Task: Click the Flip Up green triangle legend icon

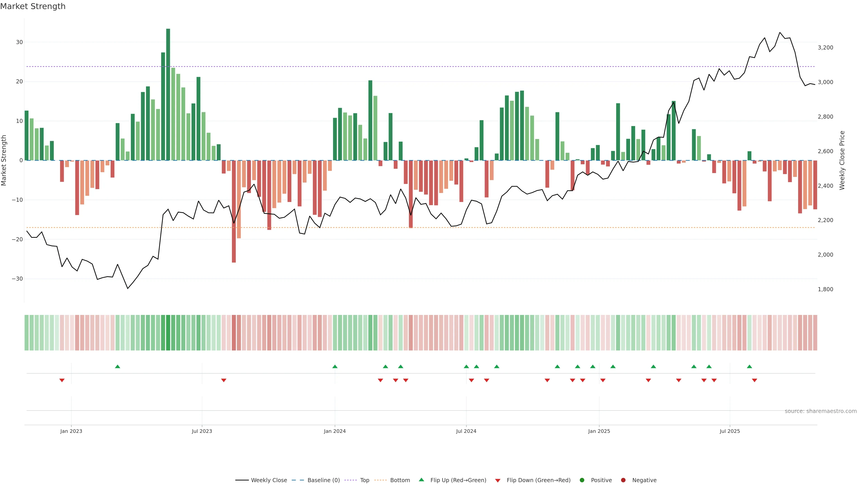Action: (x=421, y=480)
